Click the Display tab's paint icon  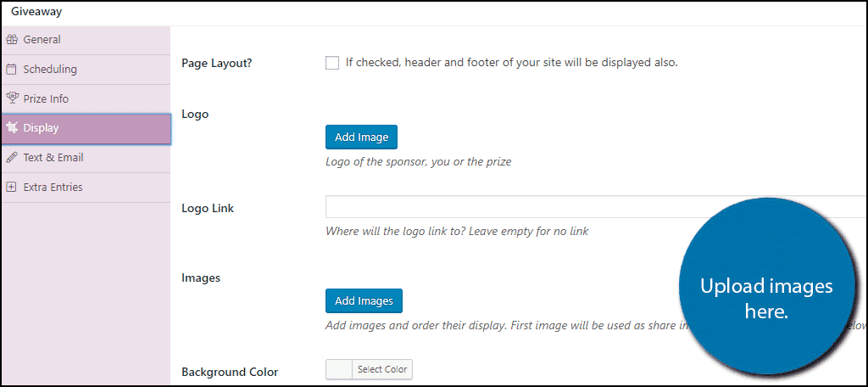[x=12, y=128]
